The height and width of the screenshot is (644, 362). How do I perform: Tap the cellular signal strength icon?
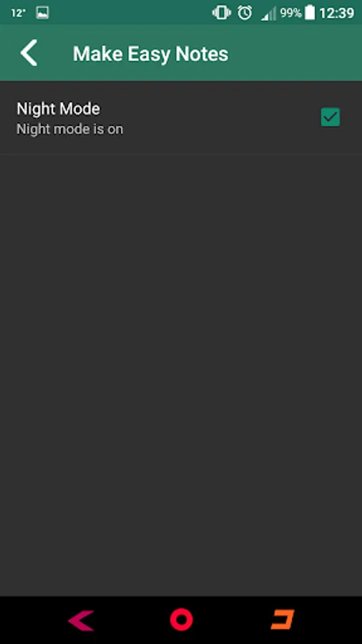tap(268, 14)
